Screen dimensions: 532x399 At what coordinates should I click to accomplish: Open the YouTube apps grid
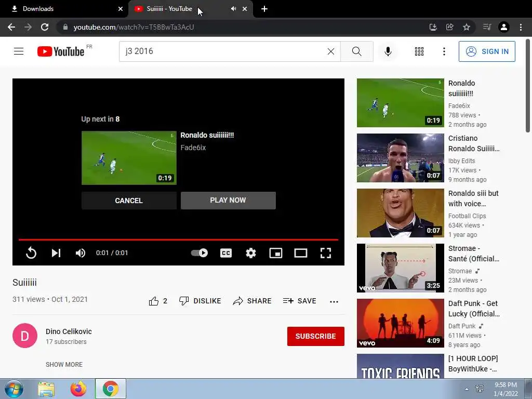point(419,51)
